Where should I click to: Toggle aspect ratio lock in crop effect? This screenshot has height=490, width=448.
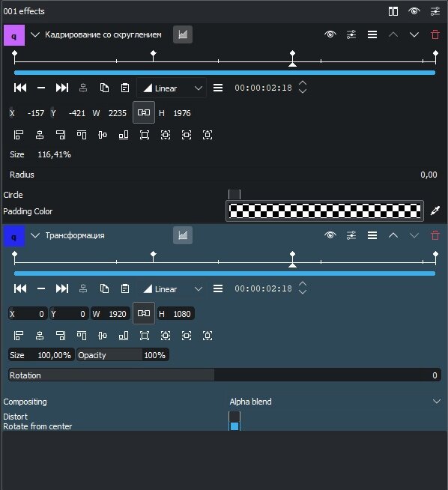pyautogui.click(x=144, y=112)
